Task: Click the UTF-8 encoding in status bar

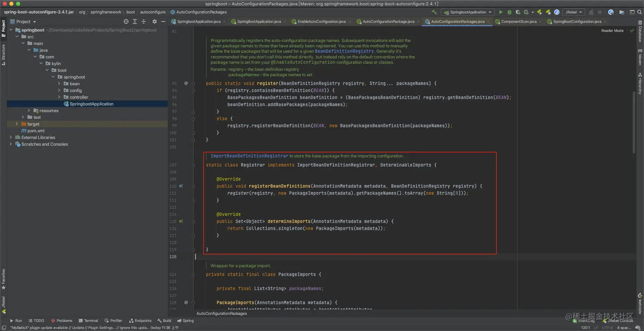Action: click(607, 328)
